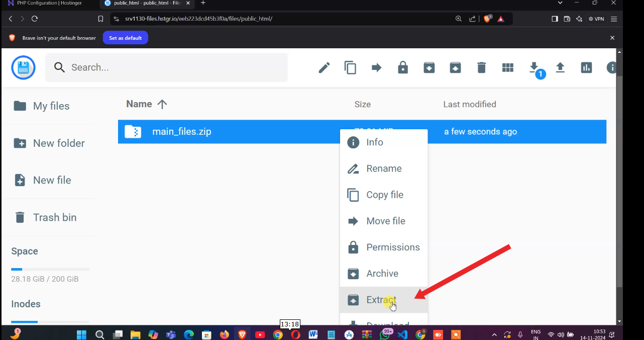644x340 pixels.
Task: Open Windows taskbar search
Action: (x=99, y=334)
